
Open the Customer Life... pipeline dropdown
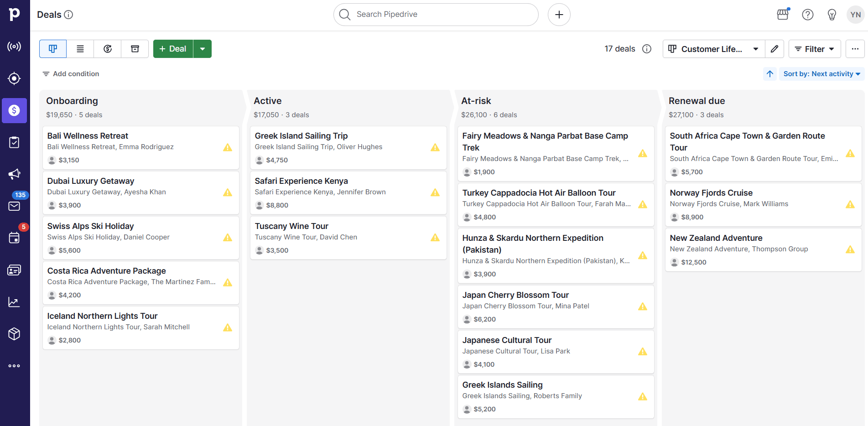click(x=713, y=49)
